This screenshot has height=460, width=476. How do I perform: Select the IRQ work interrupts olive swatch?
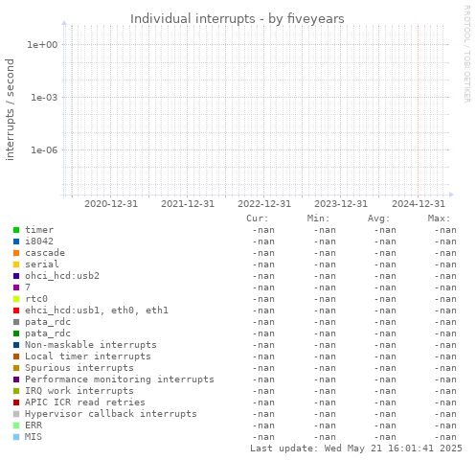coord(16,391)
